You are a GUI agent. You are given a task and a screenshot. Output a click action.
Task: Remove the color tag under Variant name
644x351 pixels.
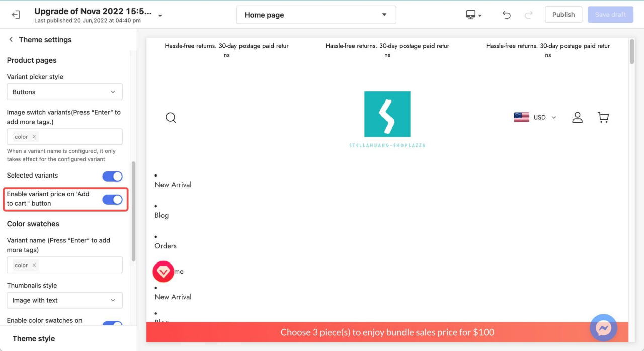[34, 265]
